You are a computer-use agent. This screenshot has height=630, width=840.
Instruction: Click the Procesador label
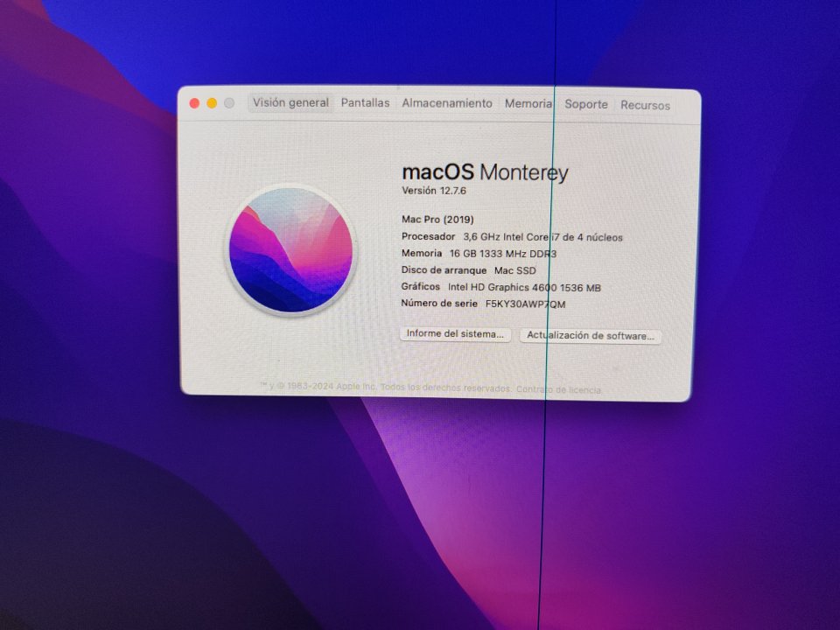point(428,236)
